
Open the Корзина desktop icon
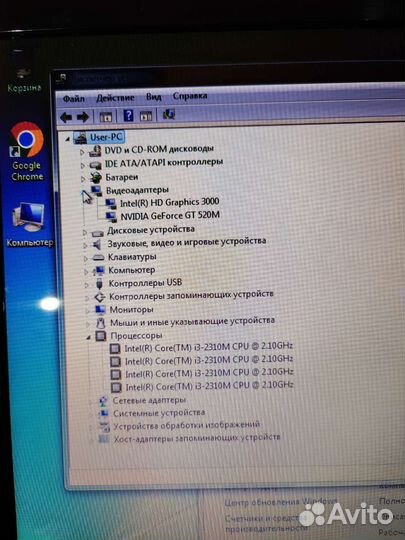click(24, 79)
